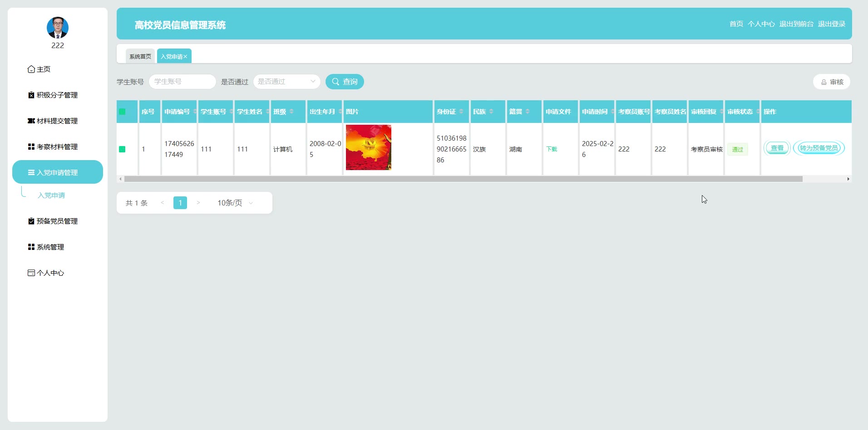The width and height of the screenshot is (868, 430).
Task: Switch to the 系统首页 tab
Action: 140,56
